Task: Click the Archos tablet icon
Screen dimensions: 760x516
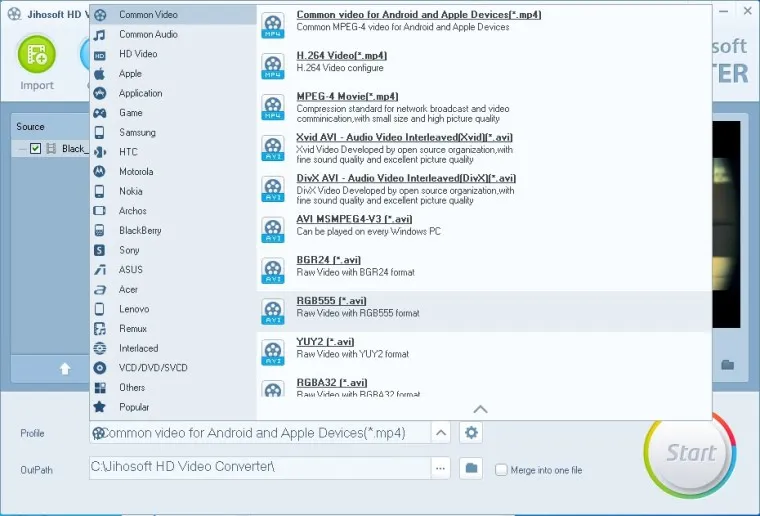Action: coord(99,211)
